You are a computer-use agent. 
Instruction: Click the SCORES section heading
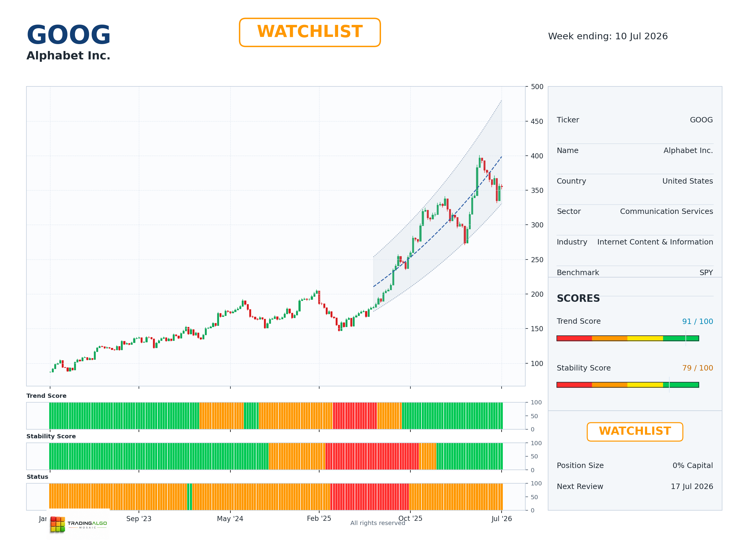578,298
